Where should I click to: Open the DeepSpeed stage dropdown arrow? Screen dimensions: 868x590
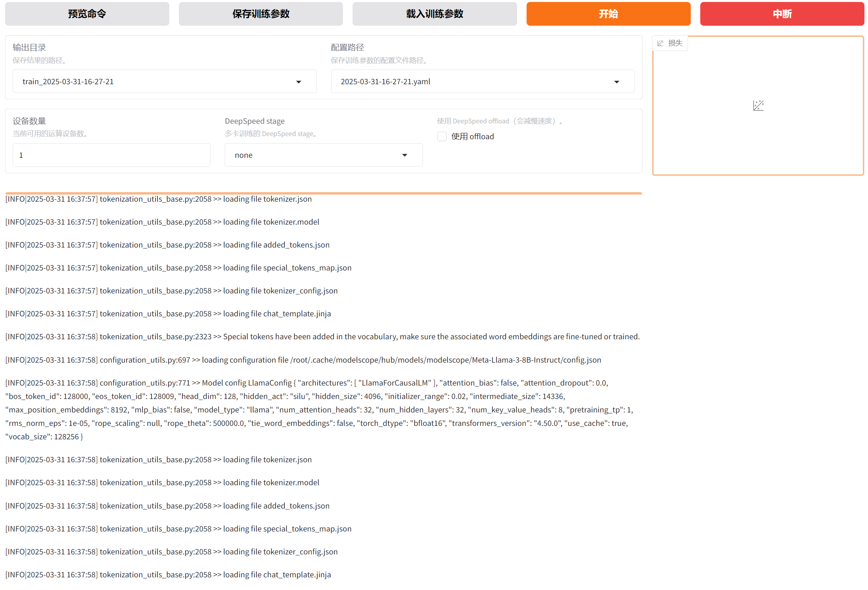(x=404, y=155)
